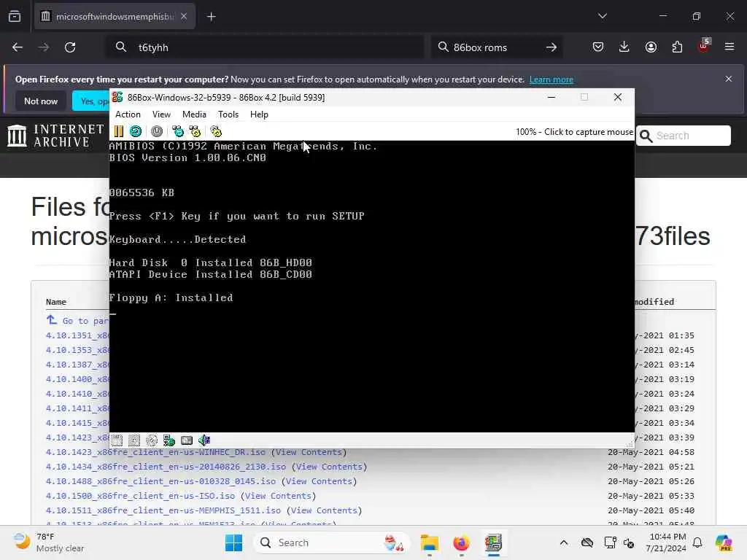Click hard disk status bar icon

(x=187, y=440)
